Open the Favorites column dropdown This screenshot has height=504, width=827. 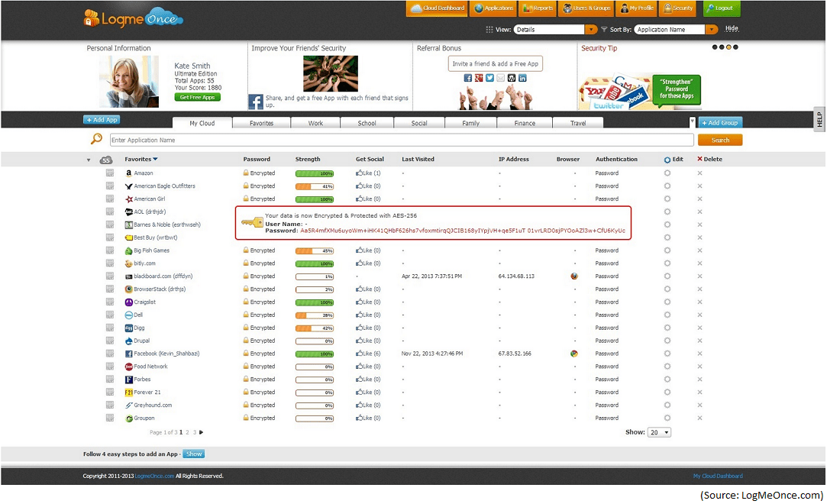coord(141,159)
